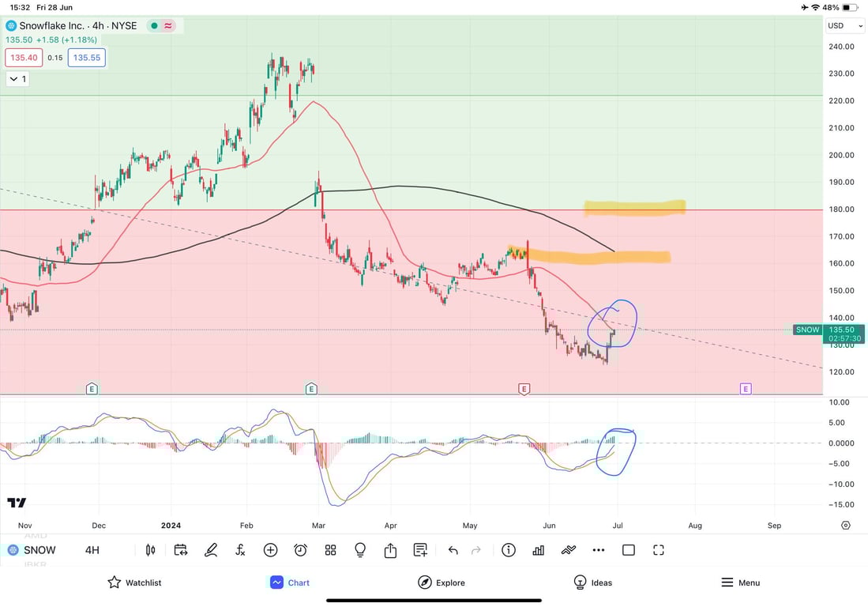Screen dimensions: 868x607
Task: Share the chart with the share icon
Action: (390, 550)
